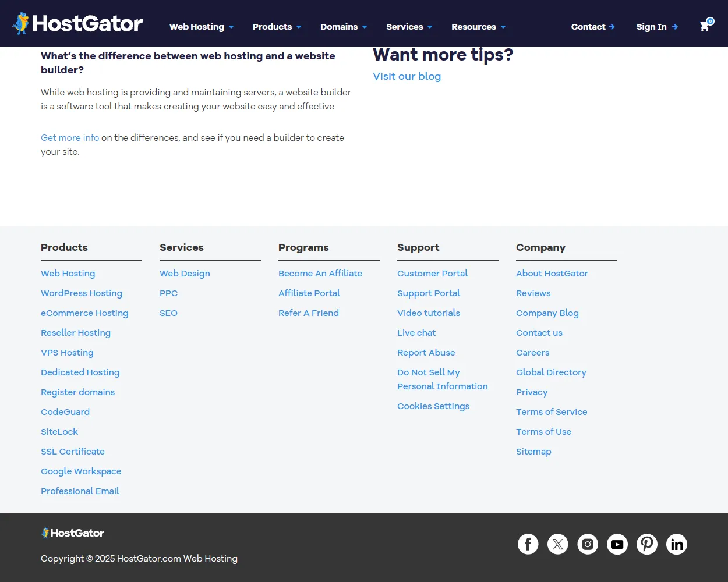Open Refer A Friend link
The width and height of the screenshot is (728, 582).
[x=309, y=313]
